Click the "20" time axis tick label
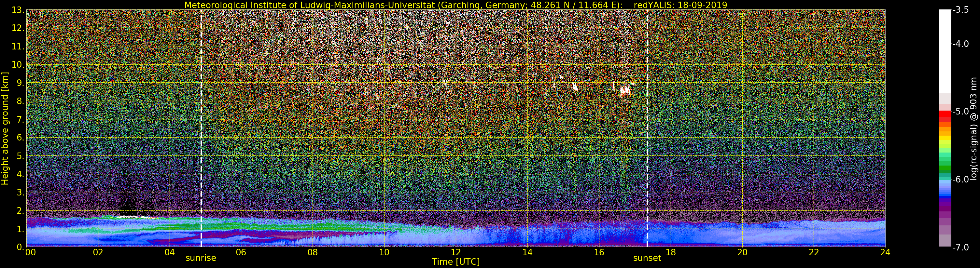Image resolution: width=980 pixels, height=268 pixels. [742, 252]
